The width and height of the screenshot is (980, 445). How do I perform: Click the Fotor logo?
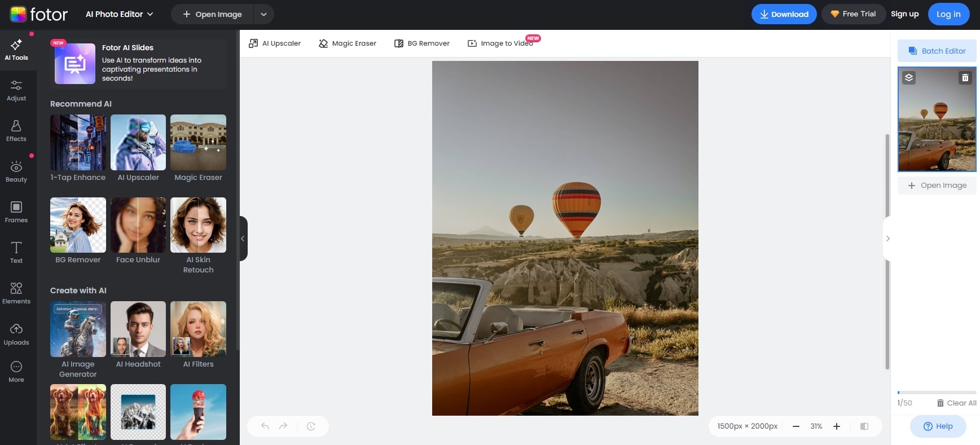tap(39, 14)
